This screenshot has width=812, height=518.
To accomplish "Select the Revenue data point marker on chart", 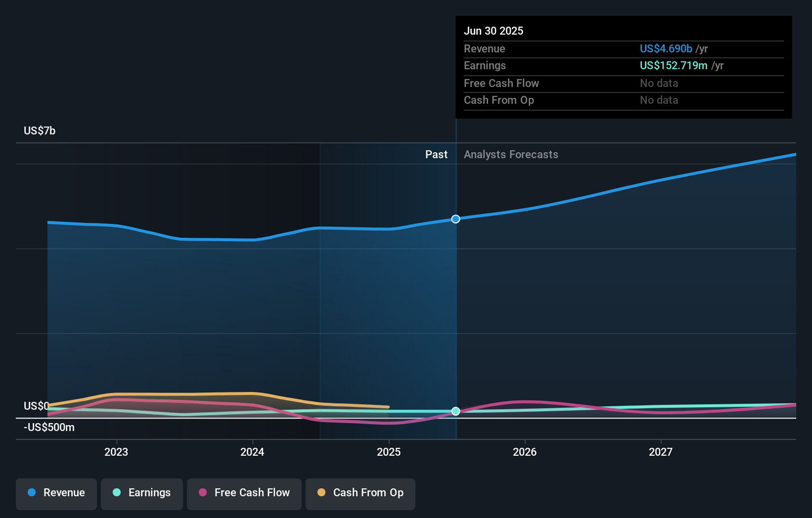I will pos(455,219).
